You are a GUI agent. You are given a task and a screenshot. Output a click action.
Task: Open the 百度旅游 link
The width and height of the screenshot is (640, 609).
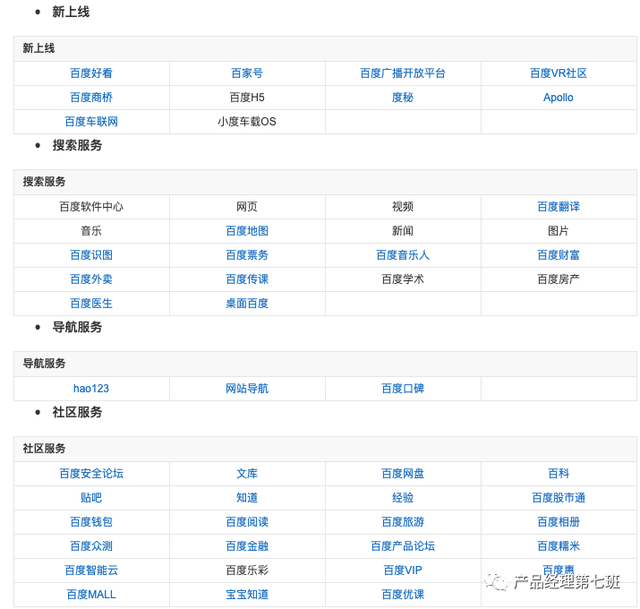click(x=402, y=522)
